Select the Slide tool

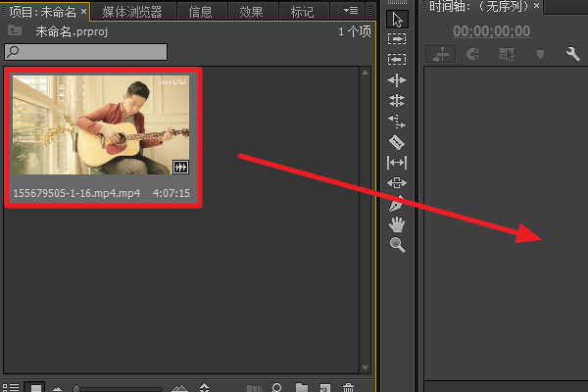[x=397, y=182]
